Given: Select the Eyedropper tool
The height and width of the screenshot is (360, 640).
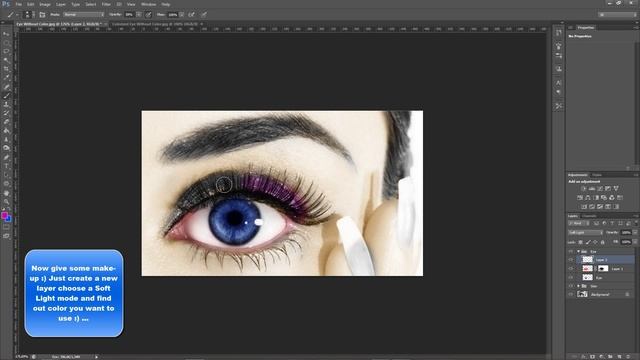Looking at the screenshot, I should click(6, 77).
